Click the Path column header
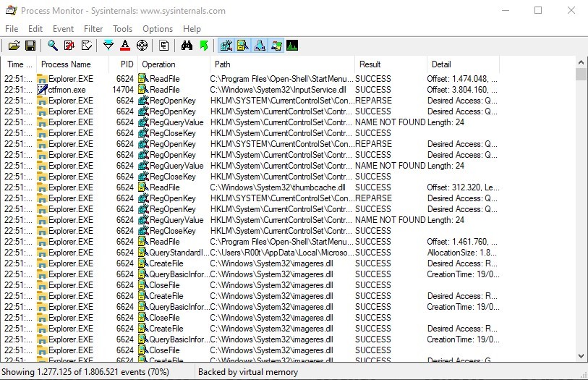 coord(282,64)
